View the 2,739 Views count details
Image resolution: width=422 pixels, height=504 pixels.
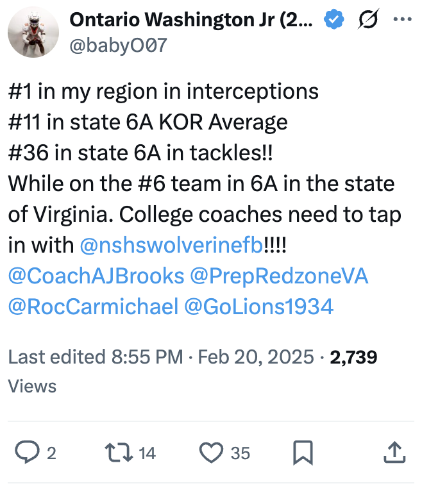353,357
